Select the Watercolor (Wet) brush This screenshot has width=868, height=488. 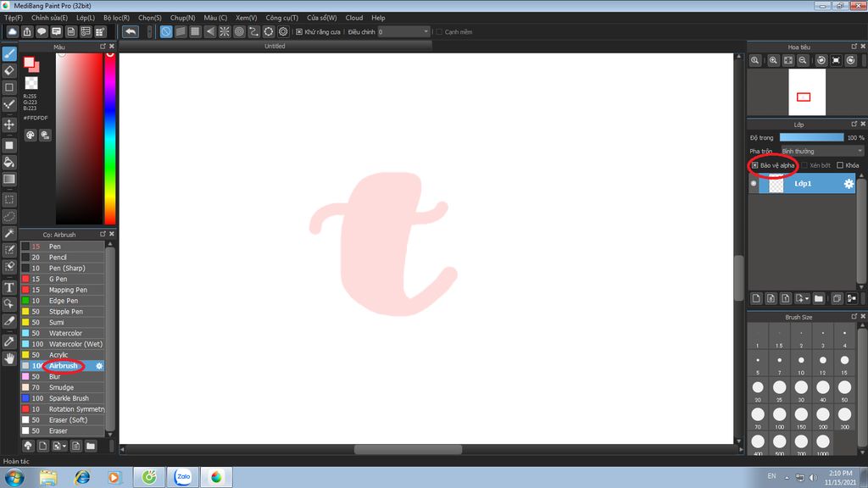click(x=63, y=344)
